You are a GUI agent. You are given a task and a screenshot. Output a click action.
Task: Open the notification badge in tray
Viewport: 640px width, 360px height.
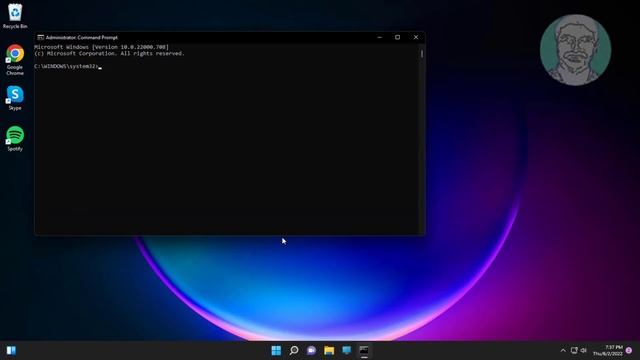[x=629, y=350]
